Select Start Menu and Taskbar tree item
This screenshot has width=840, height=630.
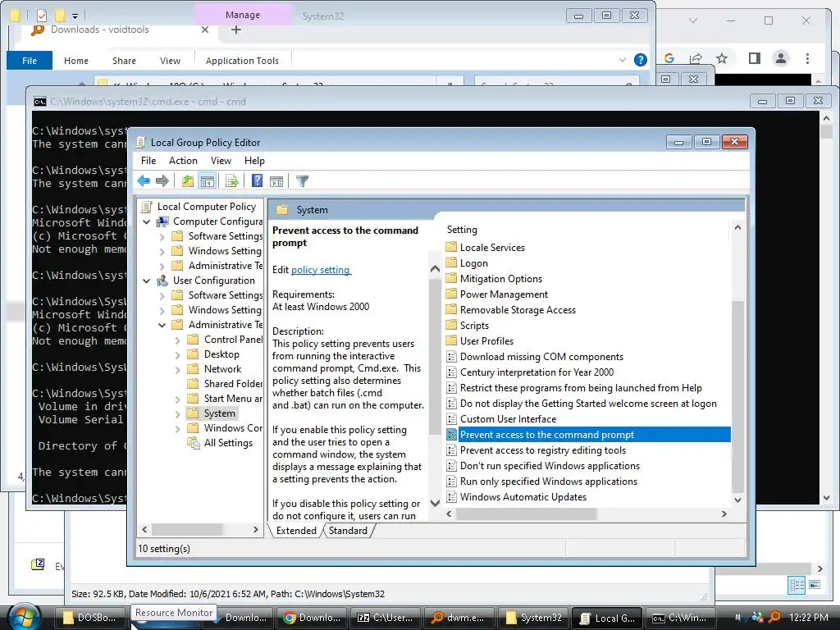[232, 399]
